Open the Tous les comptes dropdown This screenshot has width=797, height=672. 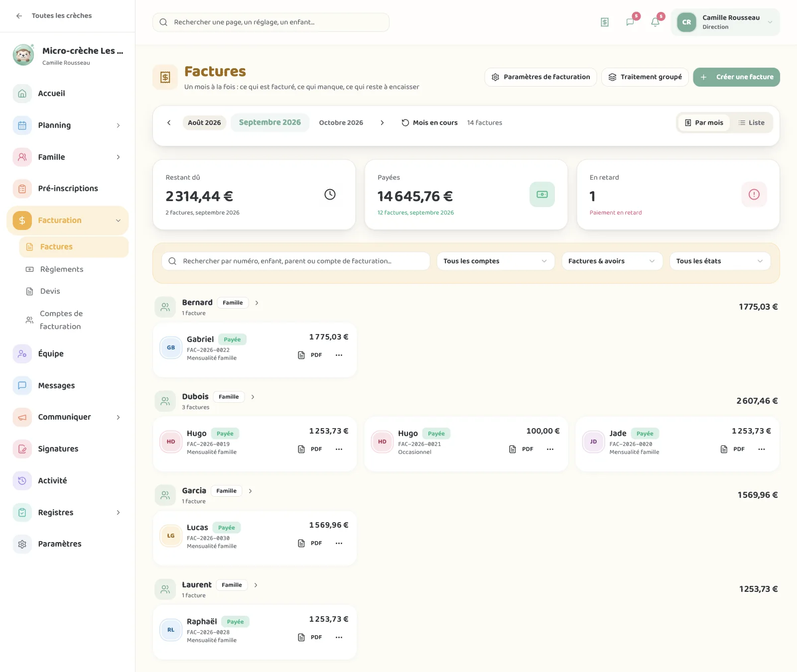tap(496, 261)
